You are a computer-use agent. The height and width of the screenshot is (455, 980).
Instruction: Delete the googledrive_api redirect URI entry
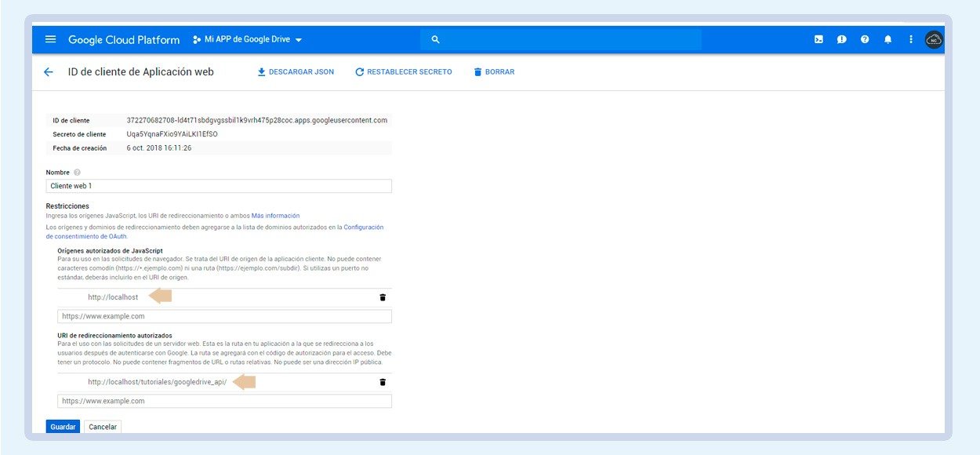pyautogui.click(x=383, y=382)
